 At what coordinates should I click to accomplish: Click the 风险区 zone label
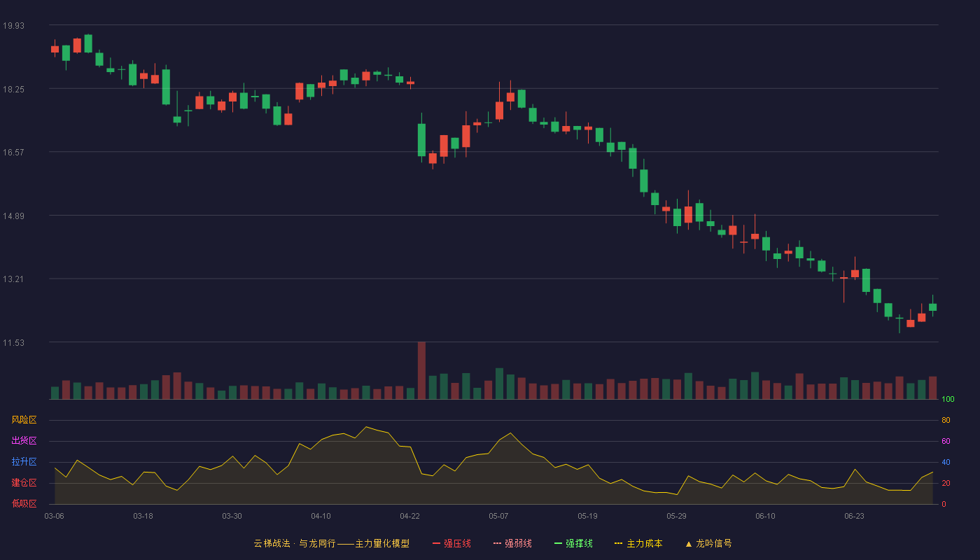(x=24, y=420)
